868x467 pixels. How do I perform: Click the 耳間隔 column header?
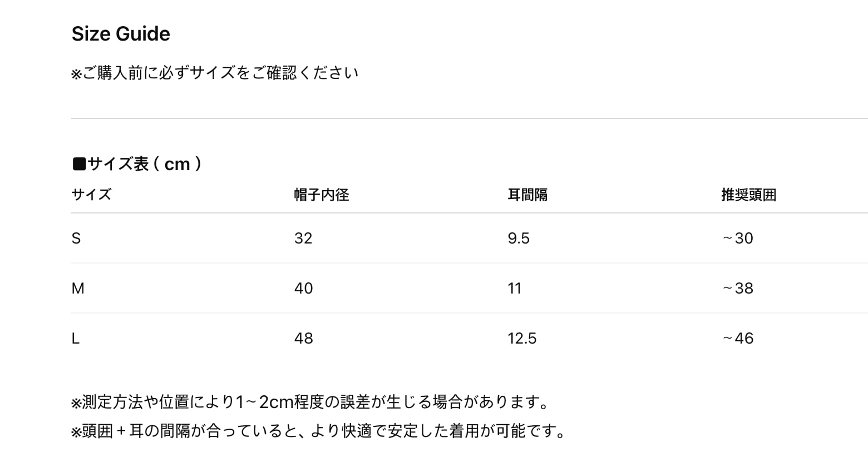click(x=527, y=195)
